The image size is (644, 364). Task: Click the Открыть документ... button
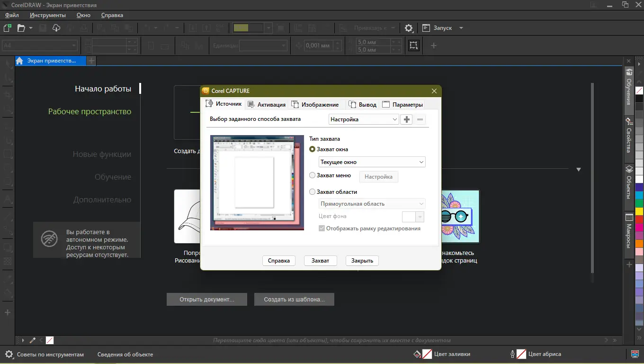click(x=207, y=300)
